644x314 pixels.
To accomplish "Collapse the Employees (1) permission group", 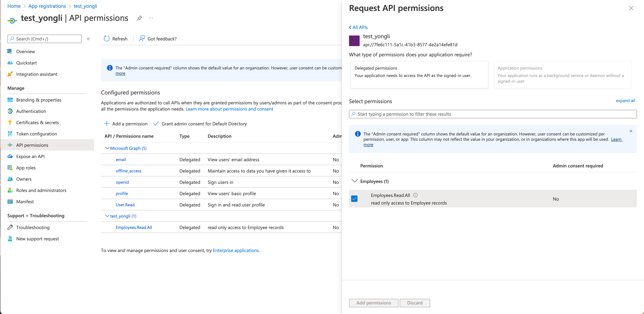I will tap(354, 181).
